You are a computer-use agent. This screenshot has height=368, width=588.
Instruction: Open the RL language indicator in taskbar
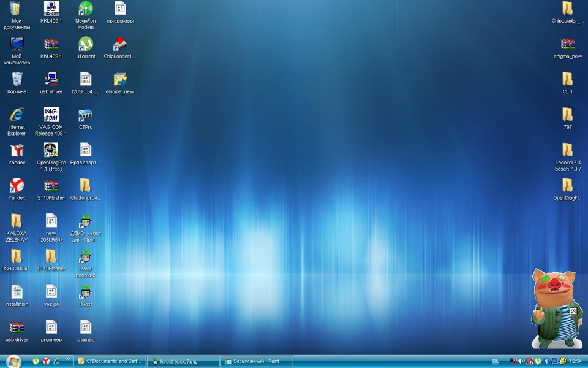[x=495, y=361]
